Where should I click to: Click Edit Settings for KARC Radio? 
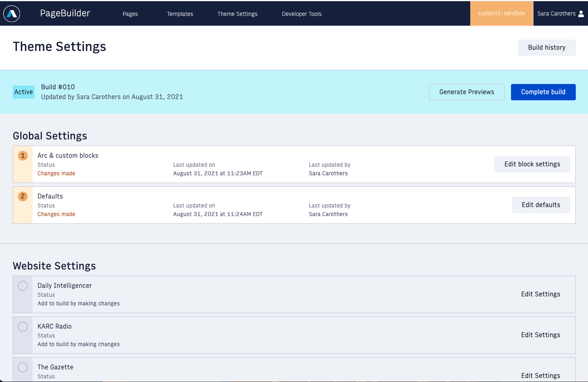[541, 335]
